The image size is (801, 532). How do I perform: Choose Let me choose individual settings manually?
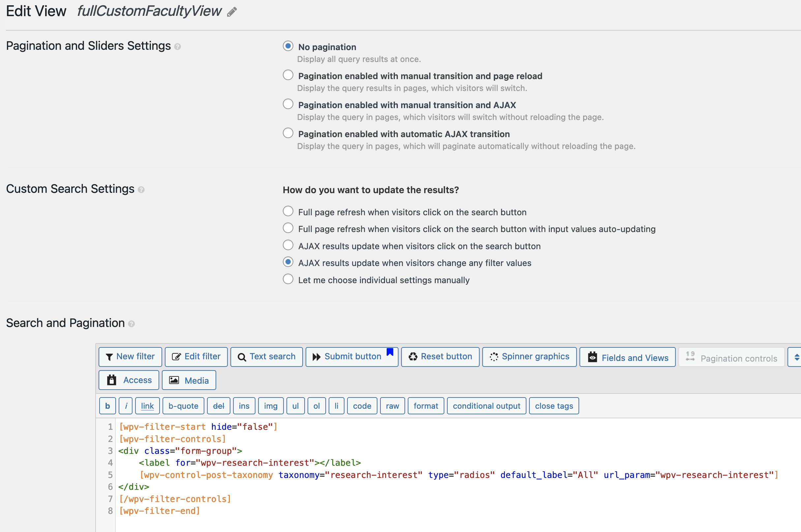tap(288, 279)
